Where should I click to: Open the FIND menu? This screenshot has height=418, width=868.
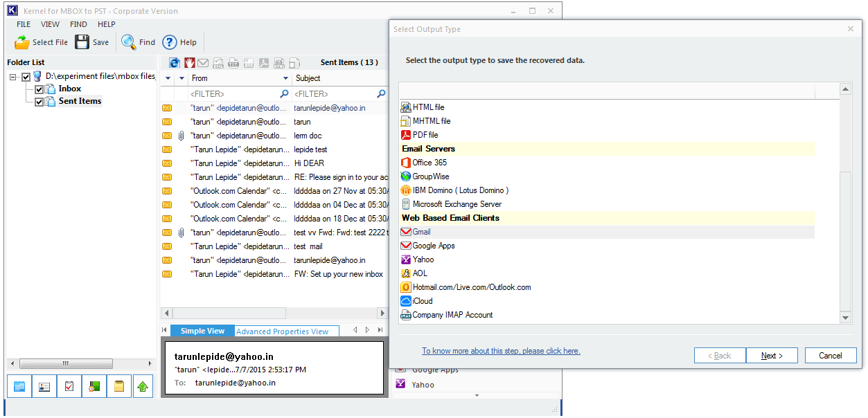pos(79,24)
